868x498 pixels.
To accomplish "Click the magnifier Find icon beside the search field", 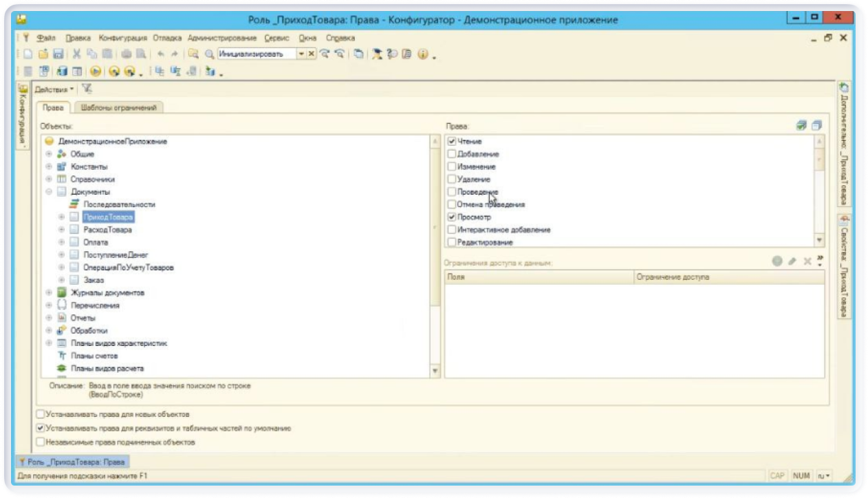I will point(209,54).
